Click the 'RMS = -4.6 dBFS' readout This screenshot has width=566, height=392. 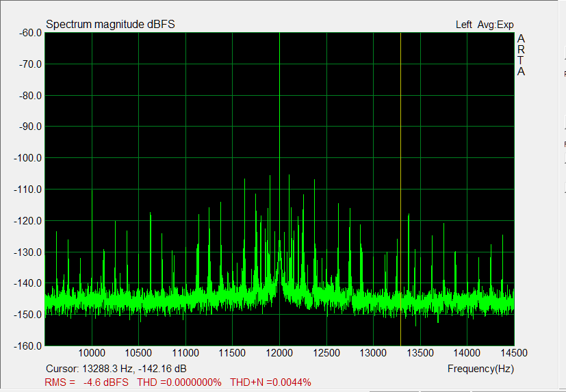tap(86, 382)
